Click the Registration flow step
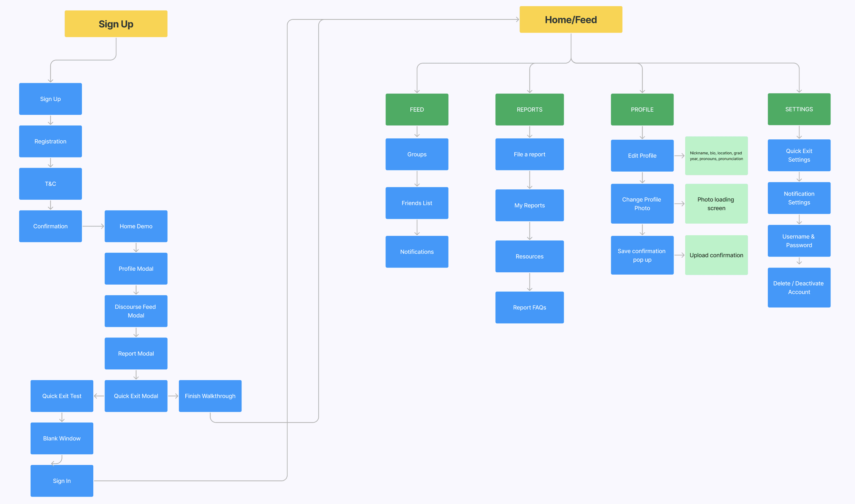Viewport: 855px width, 504px height. click(x=50, y=141)
